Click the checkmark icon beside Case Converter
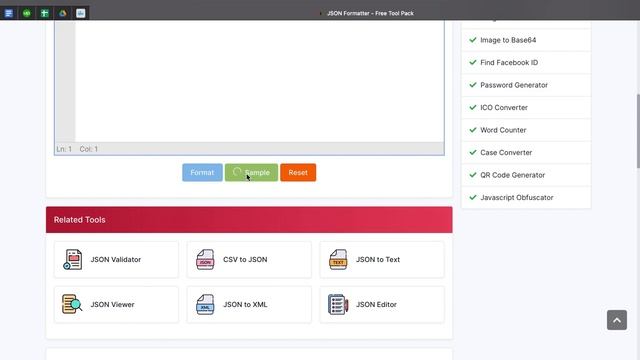Image resolution: width=640 pixels, height=360 pixels. tap(473, 152)
